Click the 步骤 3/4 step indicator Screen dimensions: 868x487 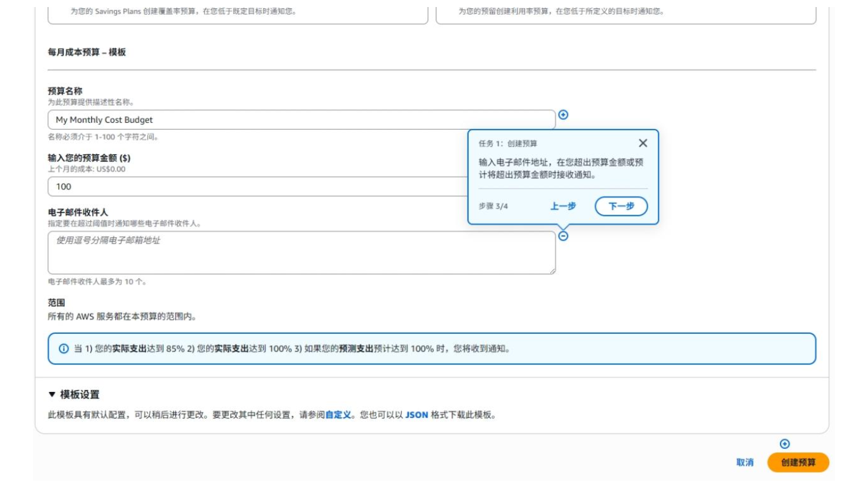pyautogui.click(x=493, y=206)
